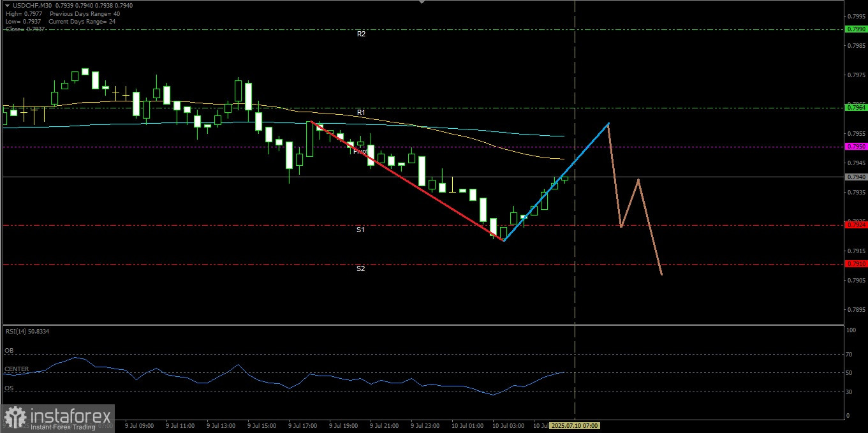Click the magenta 0.7950 pivot price tag
Screen dimensions: 868x433
tap(855, 147)
